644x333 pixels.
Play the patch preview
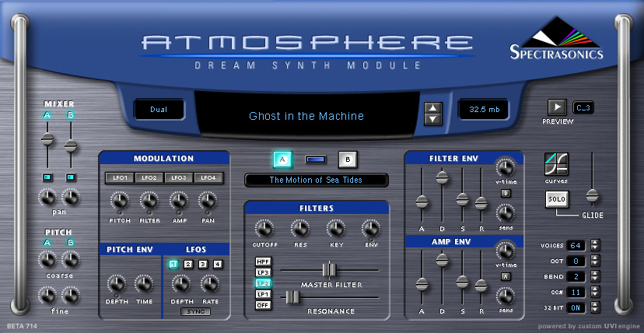tap(557, 107)
